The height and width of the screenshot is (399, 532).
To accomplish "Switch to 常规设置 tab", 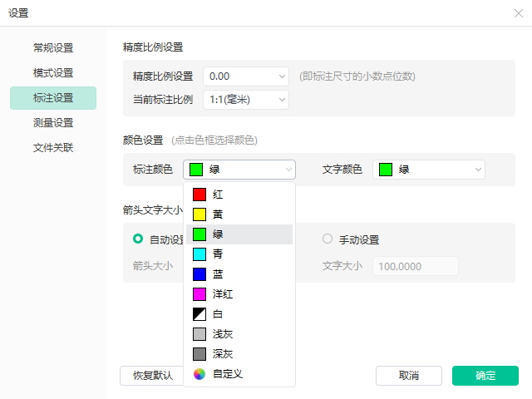I will pyautogui.click(x=53, y=48).
